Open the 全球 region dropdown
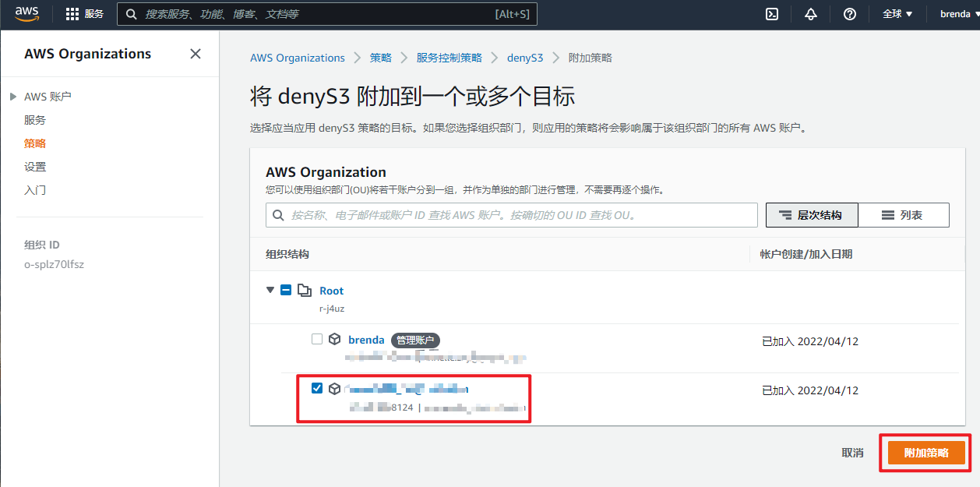 coord(897,14)
